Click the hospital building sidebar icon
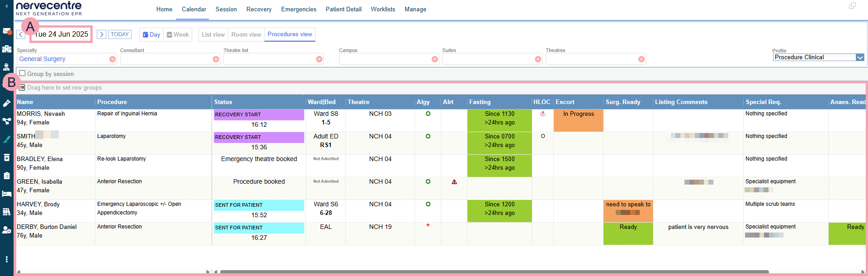 click(7, 49)
